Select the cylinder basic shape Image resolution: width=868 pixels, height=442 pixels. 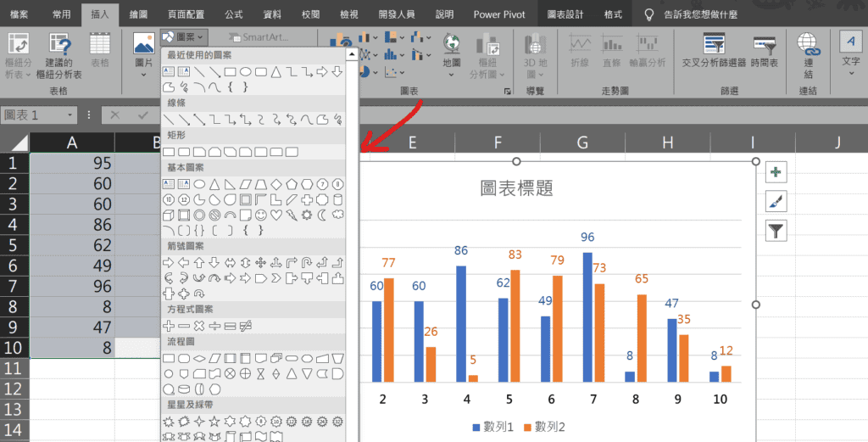click(337, 199)
